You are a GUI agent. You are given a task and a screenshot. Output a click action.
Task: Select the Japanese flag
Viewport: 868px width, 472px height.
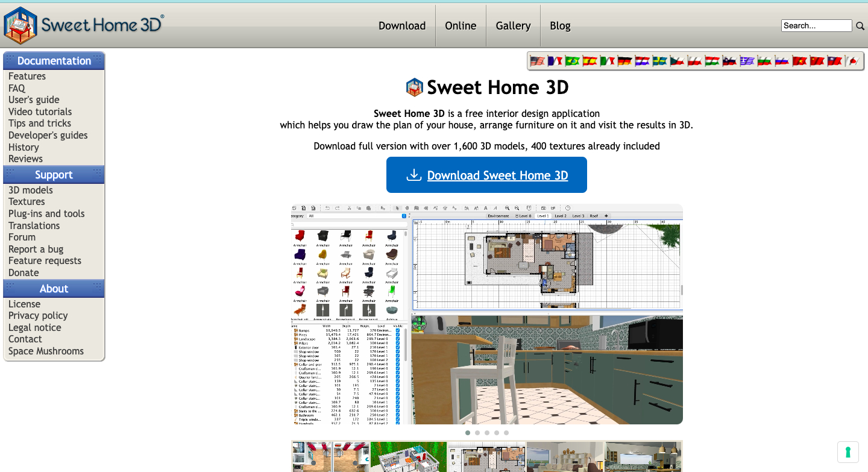(852, 61)
